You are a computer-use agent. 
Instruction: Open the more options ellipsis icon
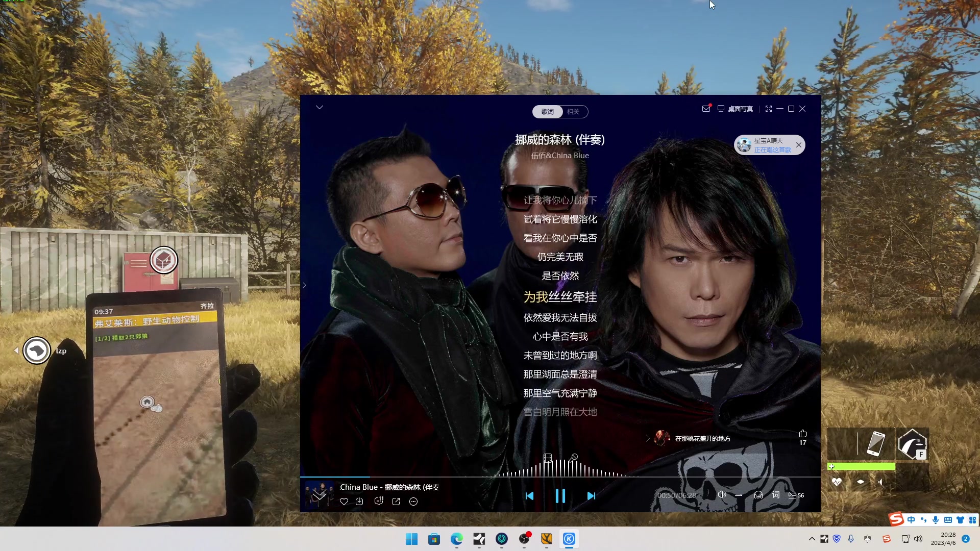pyautogui.click(x=413, y=502)
